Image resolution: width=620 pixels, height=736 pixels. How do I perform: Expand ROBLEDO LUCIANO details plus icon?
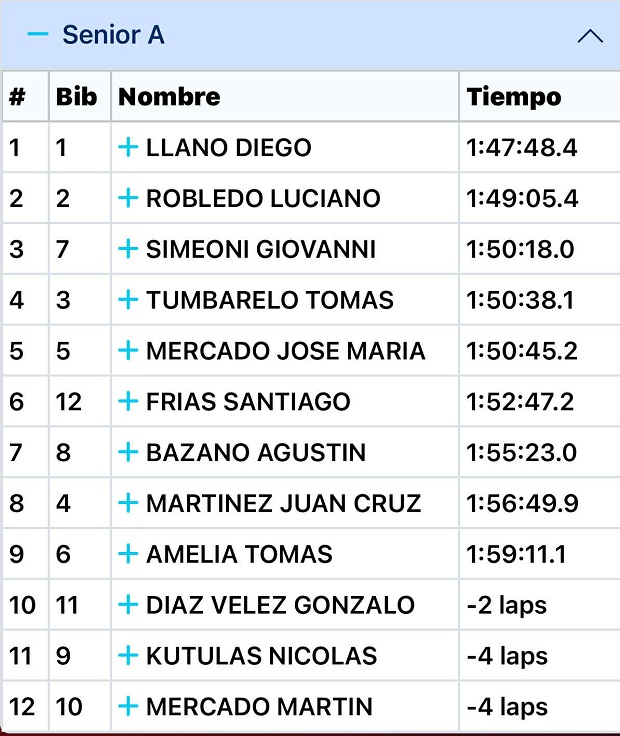(x=128, y=198)
